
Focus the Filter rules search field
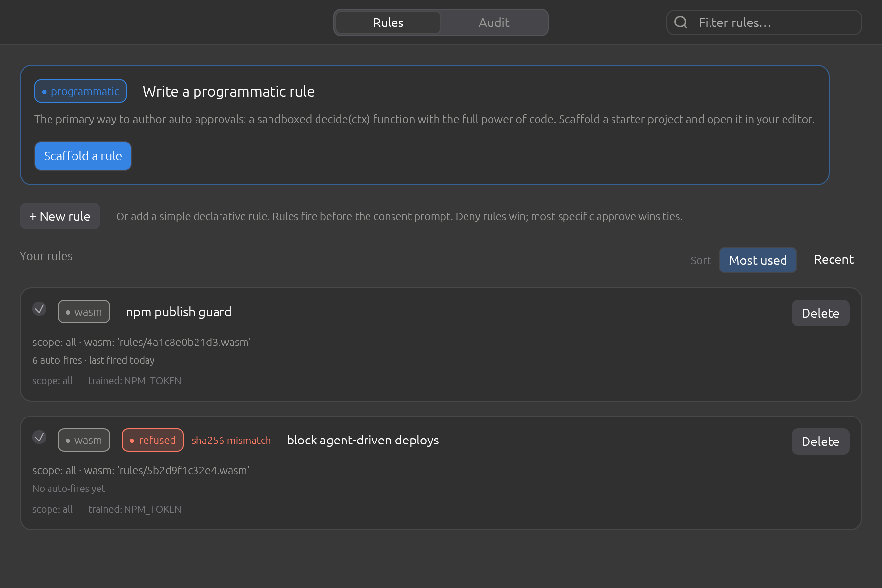[764, 23]
